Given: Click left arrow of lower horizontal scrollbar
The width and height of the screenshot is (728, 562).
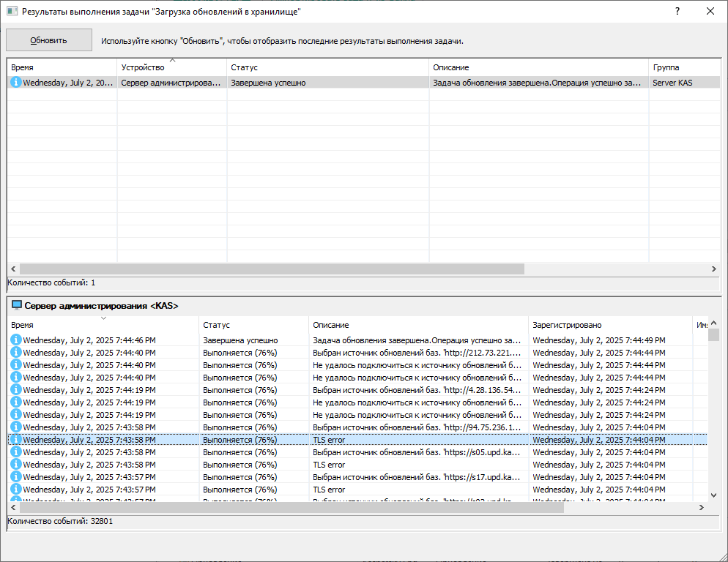Looking at the screenshot, I should click(13, 508).
